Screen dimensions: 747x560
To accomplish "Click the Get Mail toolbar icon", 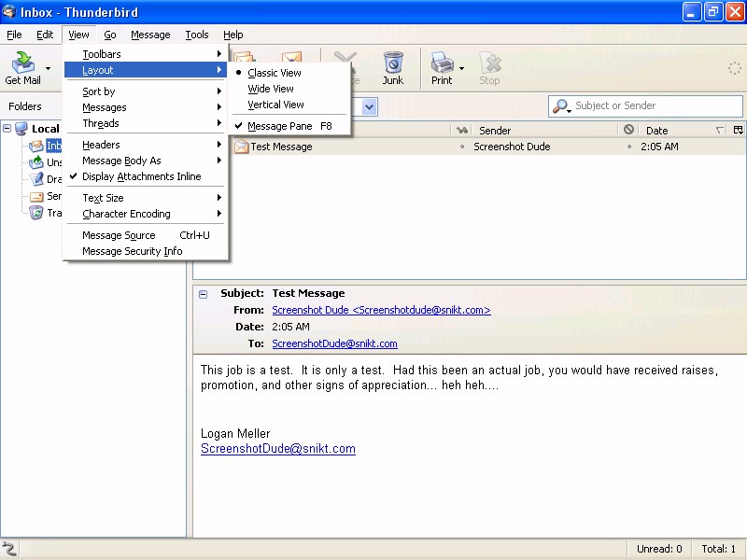I will point(22,63).
